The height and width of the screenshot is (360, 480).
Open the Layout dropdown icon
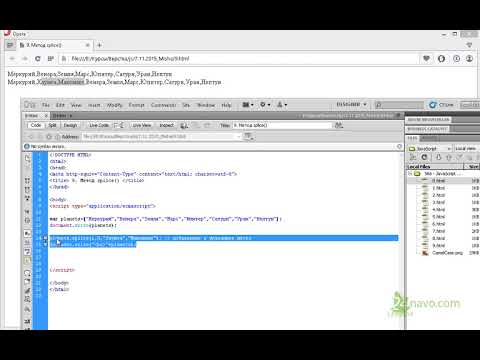pos(248,105)
